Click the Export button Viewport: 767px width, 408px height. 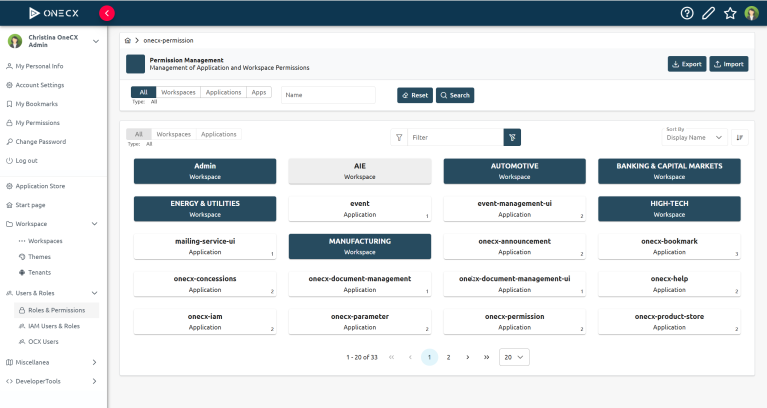[686, 64]
